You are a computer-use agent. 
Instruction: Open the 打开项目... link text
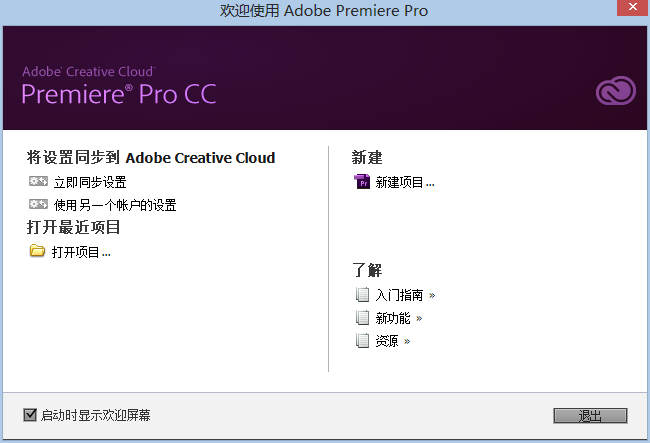tap(81, 252)
